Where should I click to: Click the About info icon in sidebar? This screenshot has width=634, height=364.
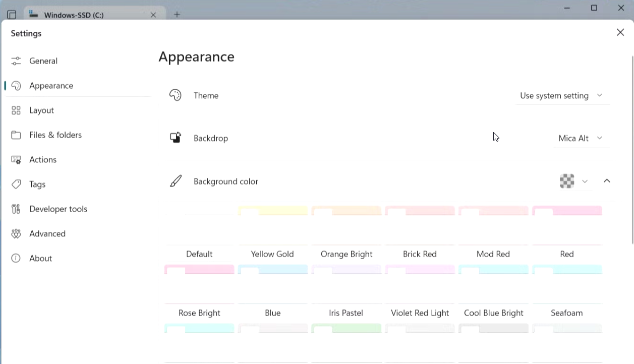(16, 259)
